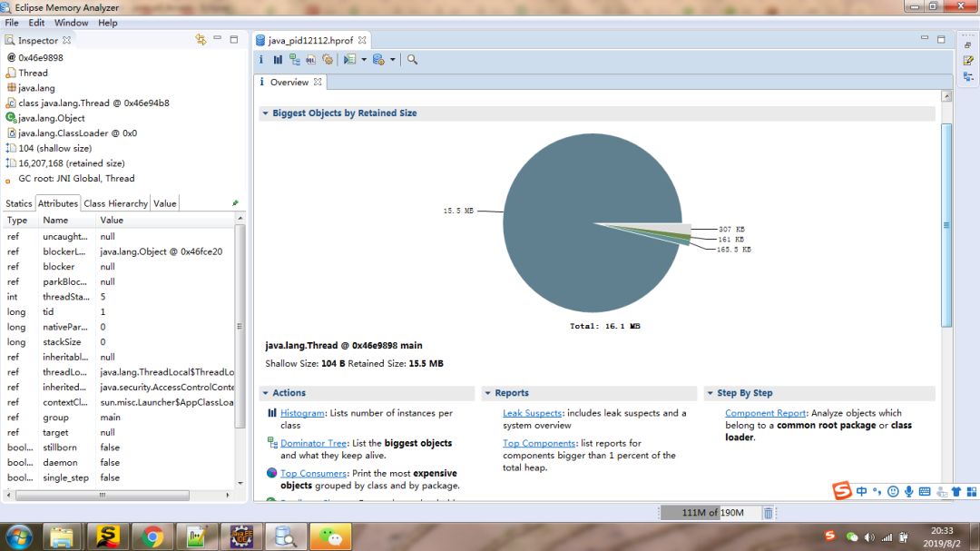The height and width of the screenshot is (551, 980).
Task: Open the Component Report link
Action: (x=766, y=413)
